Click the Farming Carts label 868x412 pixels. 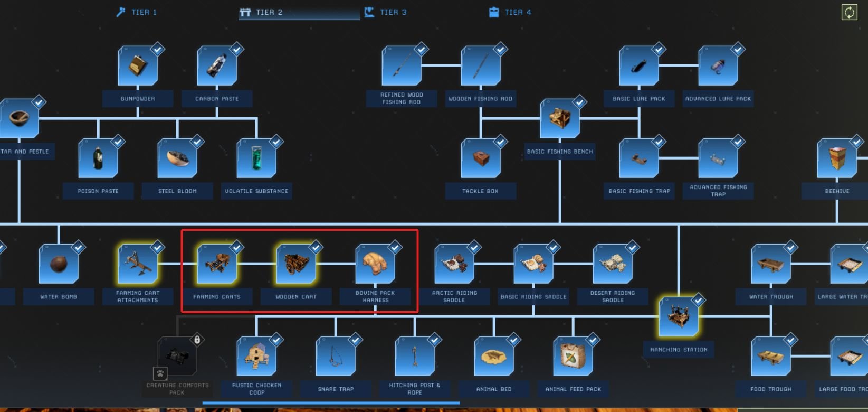[x=217, y=297]
